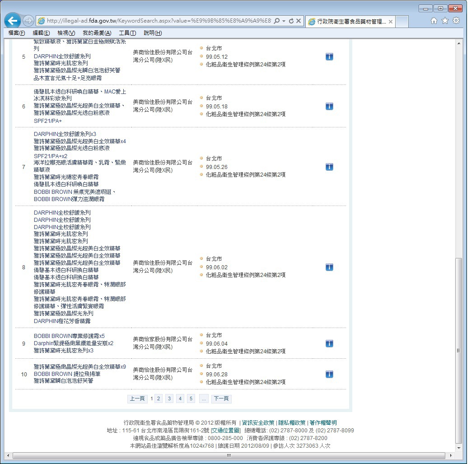Open the 著作權聲明 footer link

323,423
